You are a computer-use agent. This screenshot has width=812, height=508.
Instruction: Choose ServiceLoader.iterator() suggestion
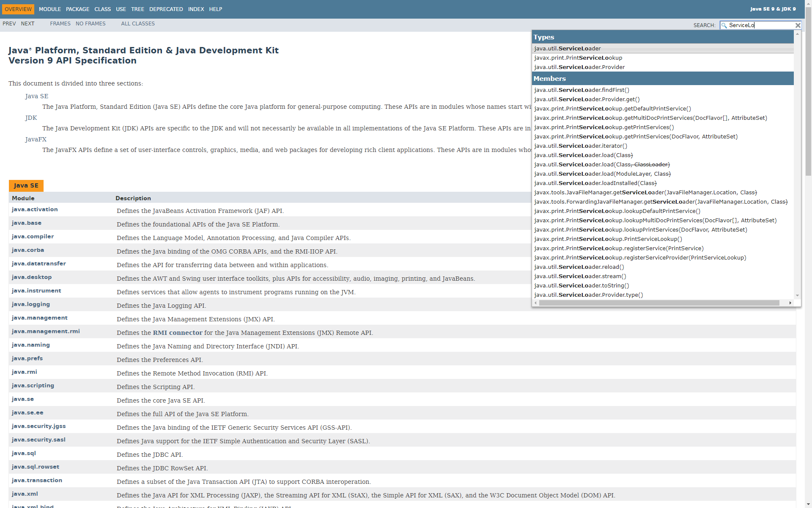(663, 146)
